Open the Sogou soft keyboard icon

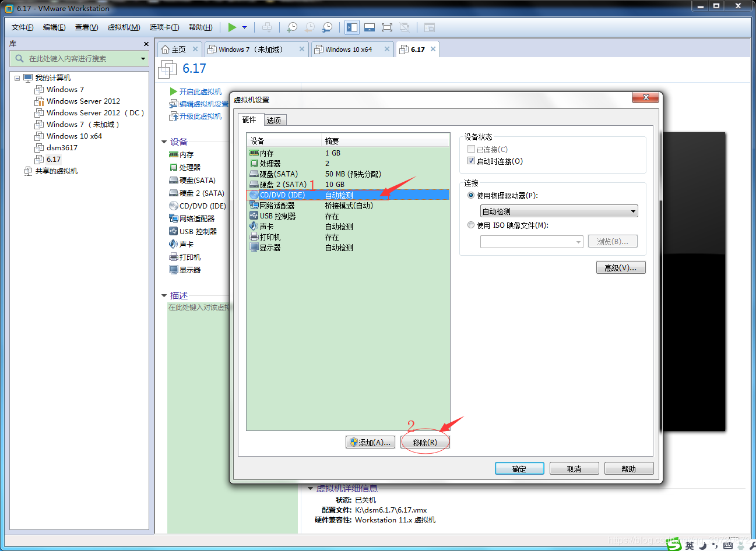pyautogui.click(x=727, y=546)
